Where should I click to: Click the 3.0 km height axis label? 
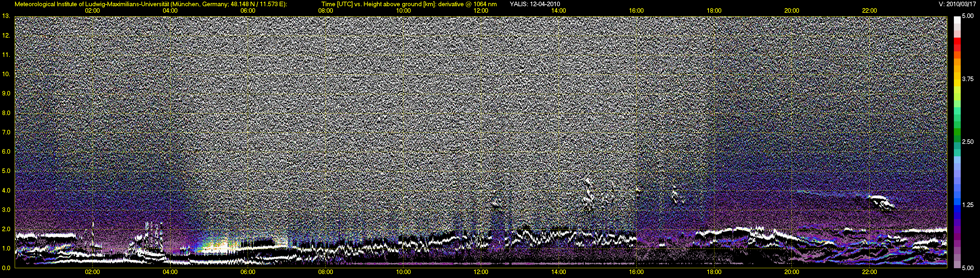(6, 210)
